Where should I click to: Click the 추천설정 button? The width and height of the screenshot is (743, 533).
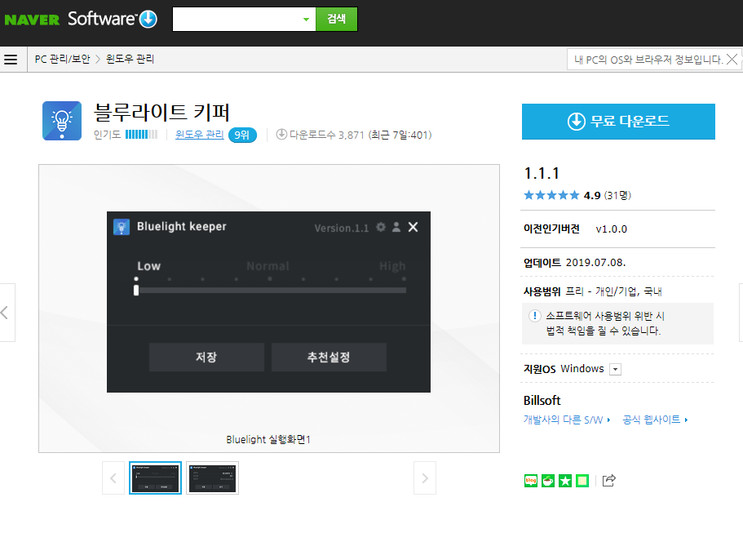329,357
